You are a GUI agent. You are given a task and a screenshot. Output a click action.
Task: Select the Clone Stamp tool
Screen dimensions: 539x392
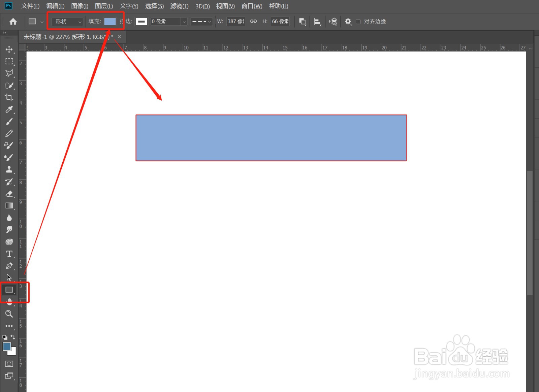coord(9,169)
